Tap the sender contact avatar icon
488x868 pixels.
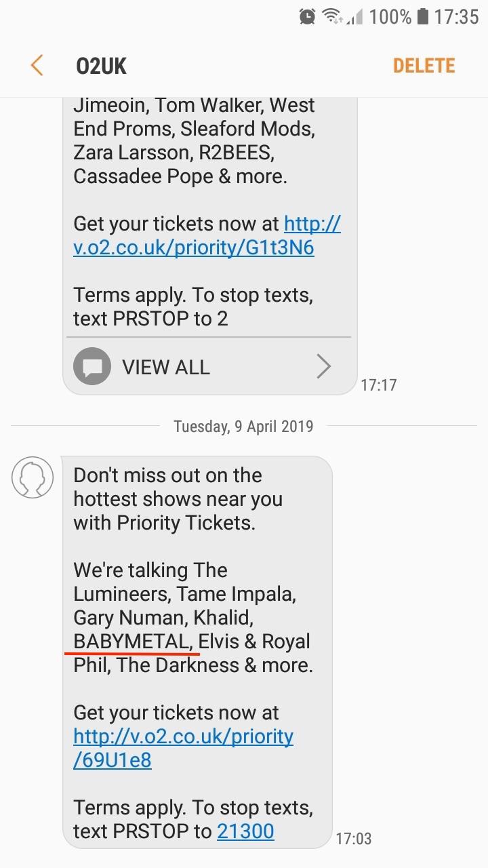click(x=33, y=477)
